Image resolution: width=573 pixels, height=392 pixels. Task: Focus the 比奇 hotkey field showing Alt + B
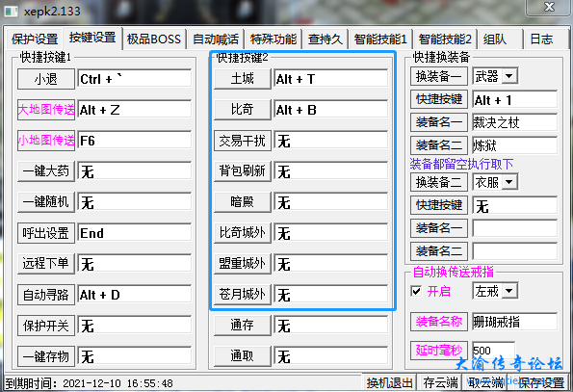click(x=330, y=110)
